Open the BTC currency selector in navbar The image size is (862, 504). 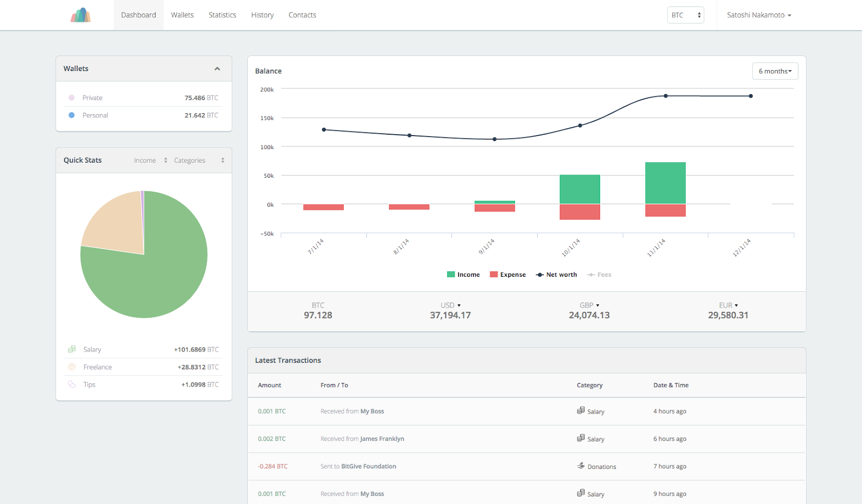(686, 15)
